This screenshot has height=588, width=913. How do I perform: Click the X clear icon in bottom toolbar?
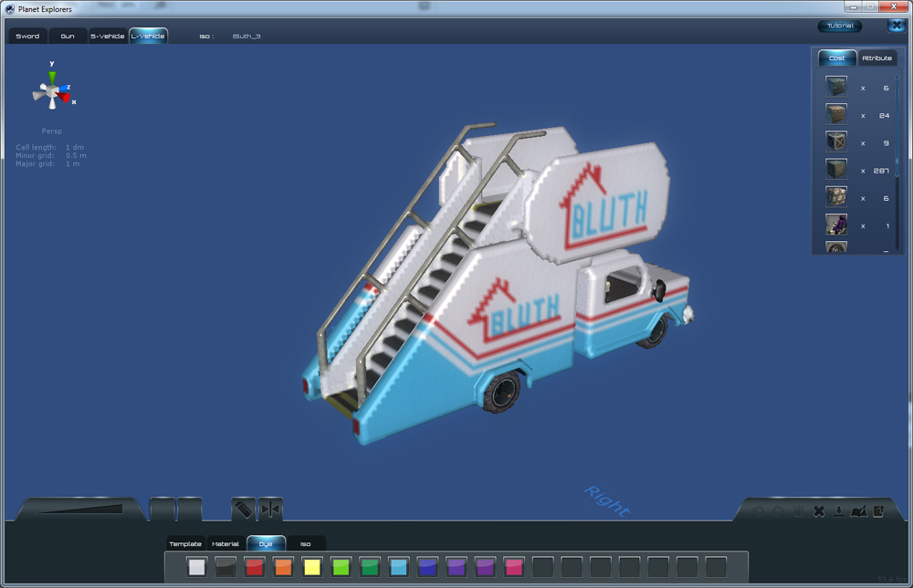click(x=819, y=511)
